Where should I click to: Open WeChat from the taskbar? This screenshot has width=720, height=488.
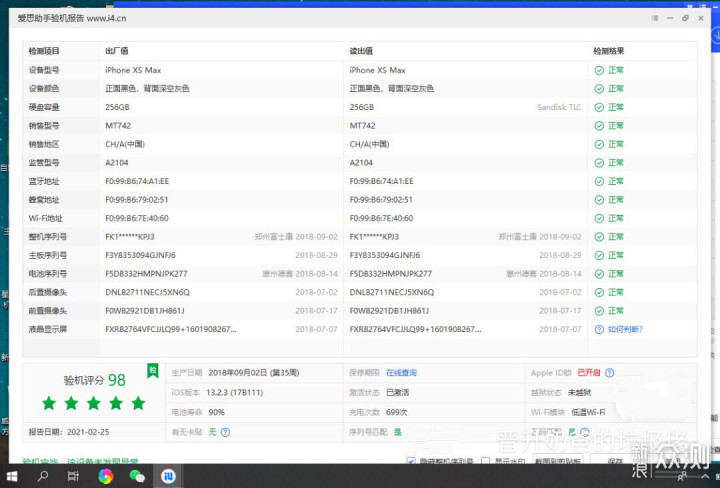137,477
